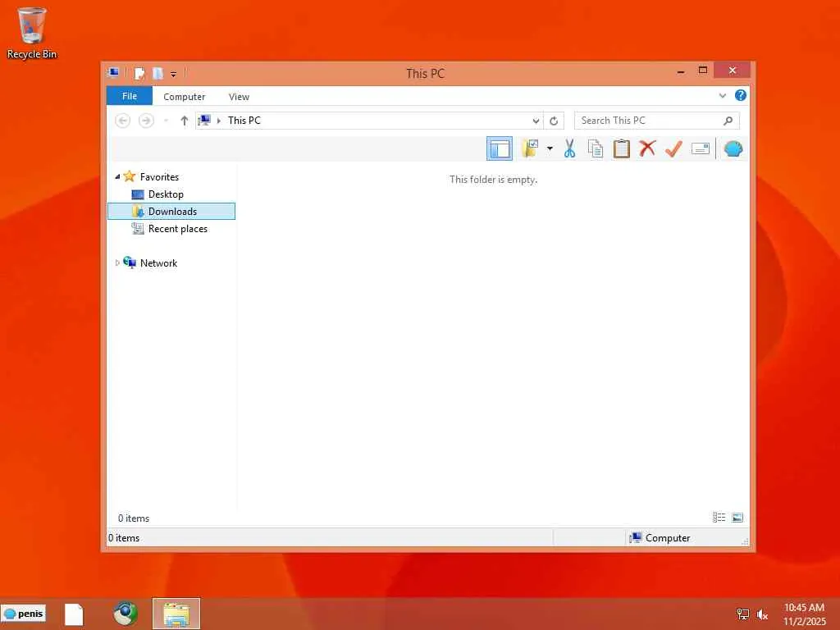Viewport: 840px width, 630px height.
Task: Go up one level with Up arrow
Action: (185, 121)
